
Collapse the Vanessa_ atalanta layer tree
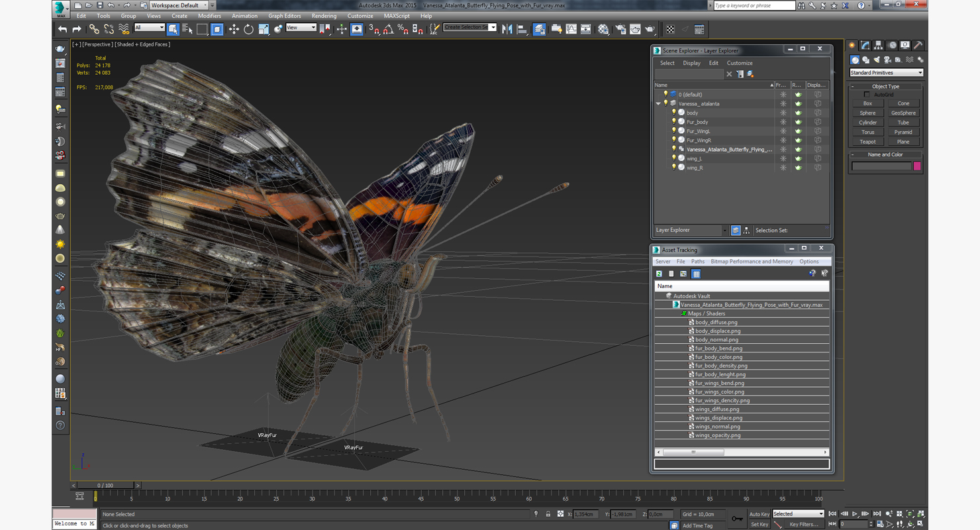click(x=658, y=103)
